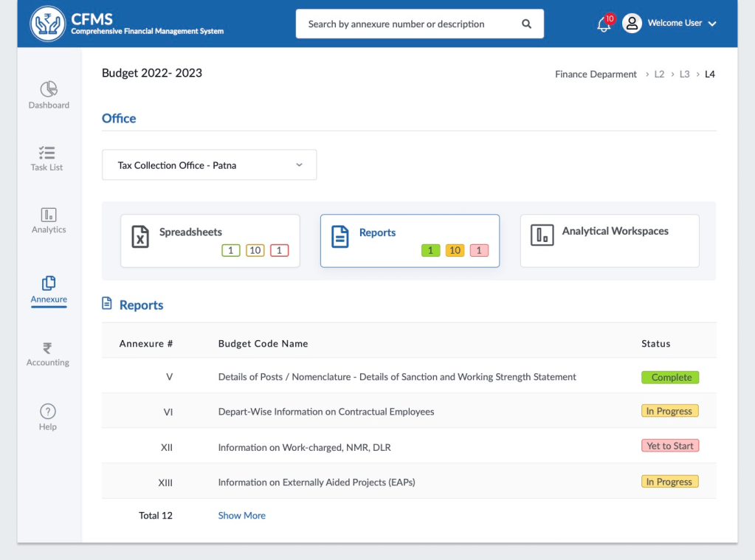
Task: Go to Analytics in the sidebar
Action: [x=49, y=215]
